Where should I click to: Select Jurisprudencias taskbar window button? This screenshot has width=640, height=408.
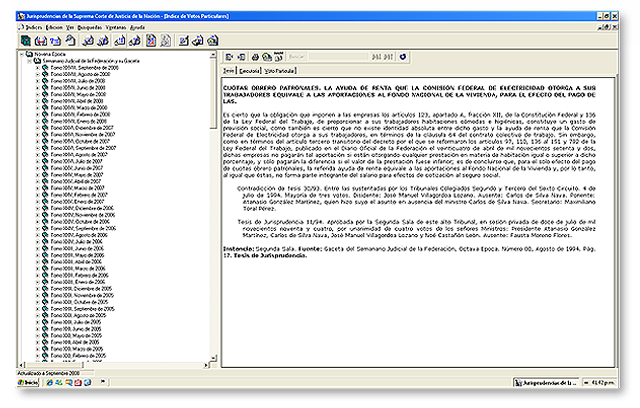(546, 383)
